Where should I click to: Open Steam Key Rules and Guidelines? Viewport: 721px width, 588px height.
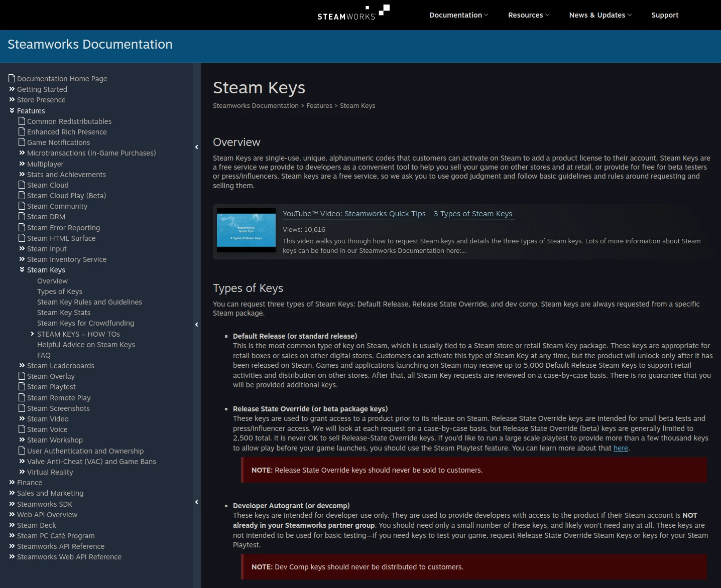tap(89, 302)
